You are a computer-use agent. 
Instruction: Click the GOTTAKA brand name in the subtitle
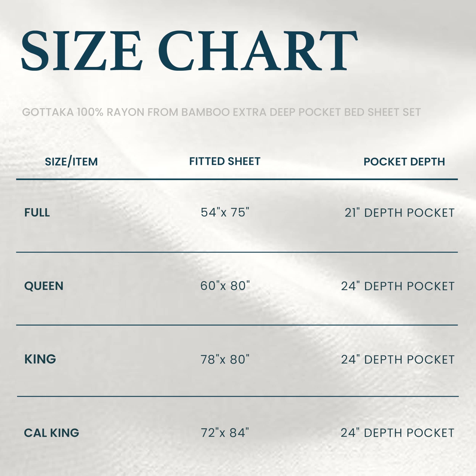coord(48,112)
